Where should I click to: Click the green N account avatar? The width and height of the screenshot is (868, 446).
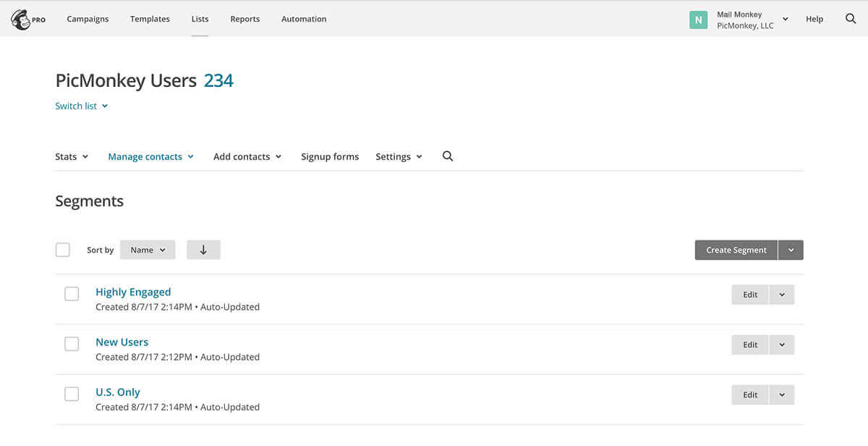pos(698,20)
